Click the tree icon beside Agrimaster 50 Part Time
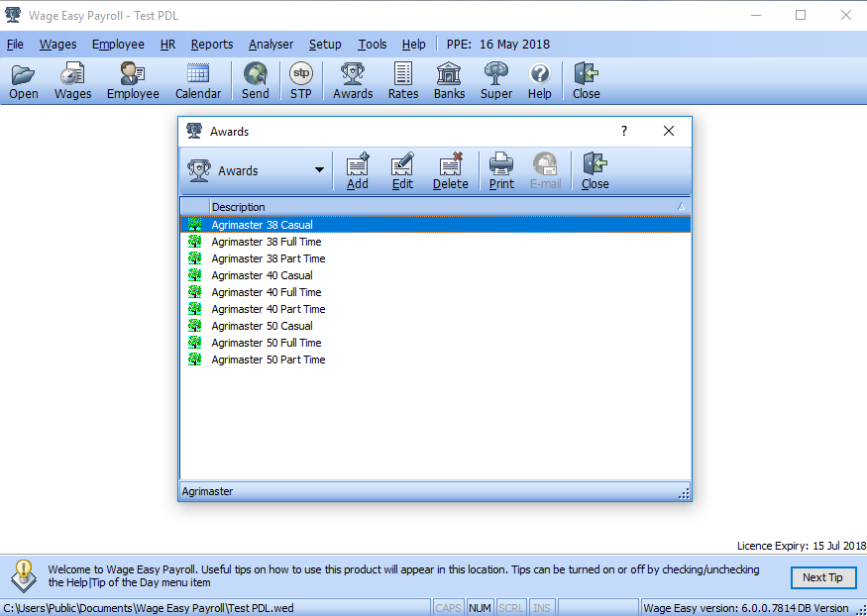867x616 pixels. tap(194, 359)
